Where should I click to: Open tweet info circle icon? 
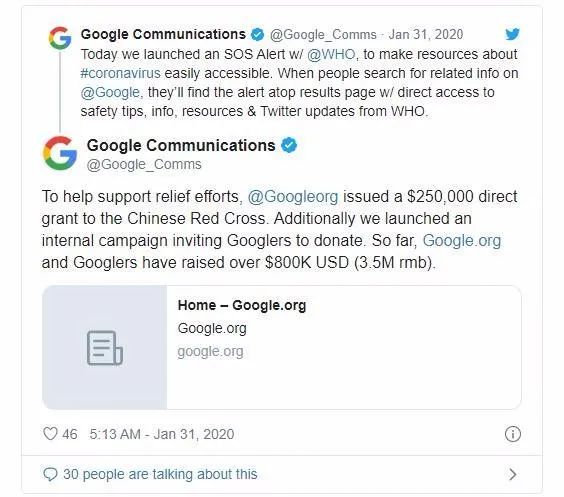tap(513, 434)
